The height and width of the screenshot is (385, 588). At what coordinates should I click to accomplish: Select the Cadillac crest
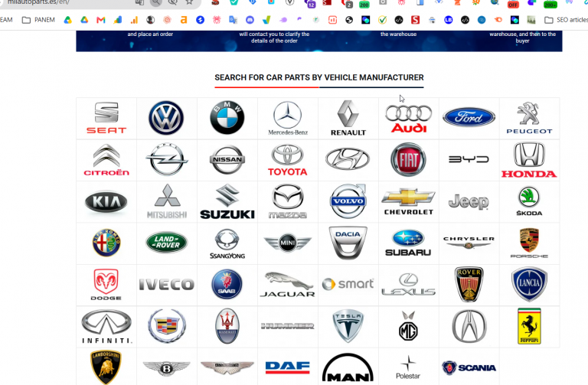point(166,326)
